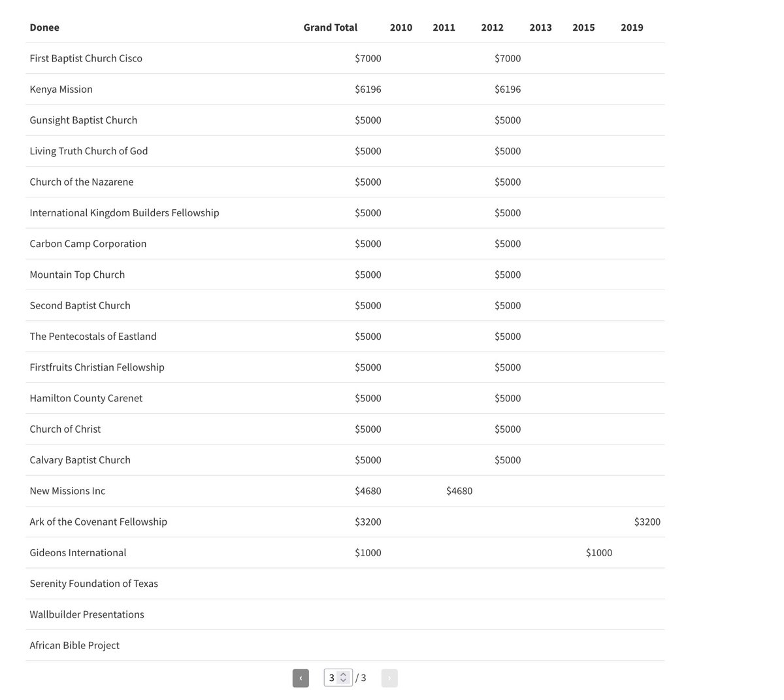Click the 2010 column header

401,27
